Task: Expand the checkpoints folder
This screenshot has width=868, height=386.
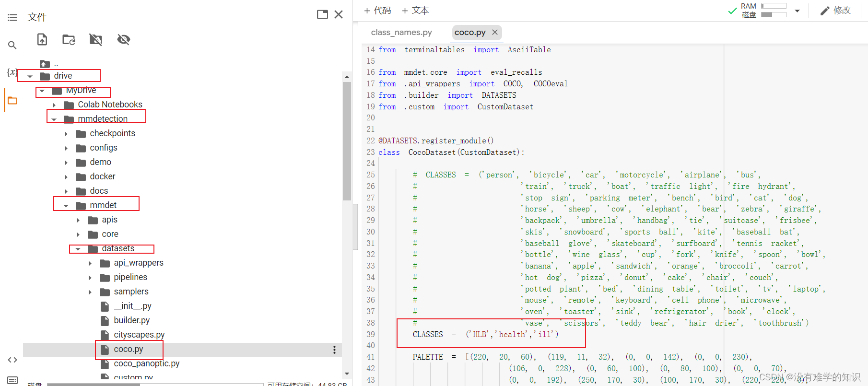Action: (66, 134)
